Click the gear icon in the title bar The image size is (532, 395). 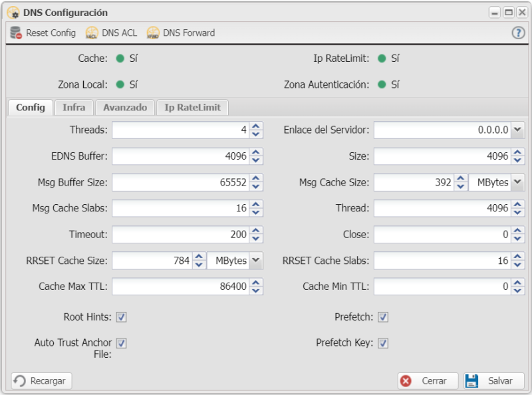click(x=12, y=12)
